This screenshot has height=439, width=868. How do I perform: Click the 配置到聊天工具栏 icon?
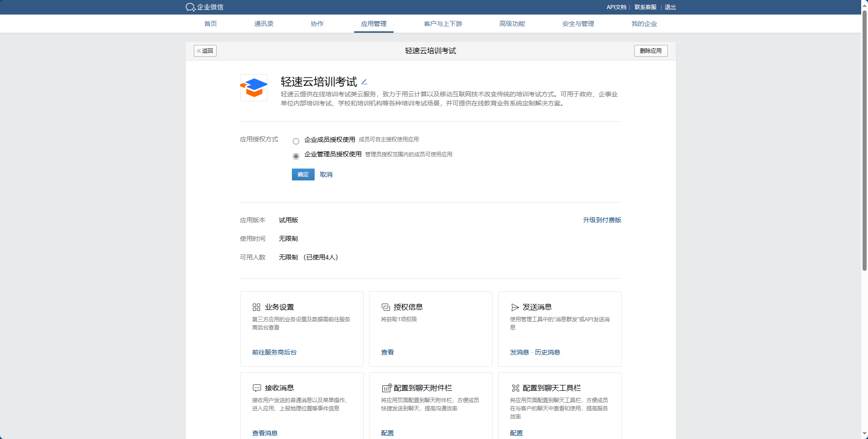click(x=515, y=388)
